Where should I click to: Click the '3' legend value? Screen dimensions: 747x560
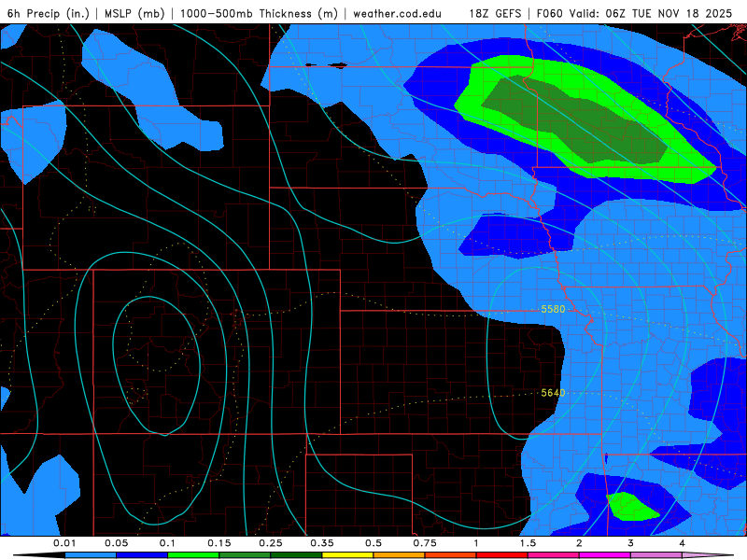click(631, 543)
